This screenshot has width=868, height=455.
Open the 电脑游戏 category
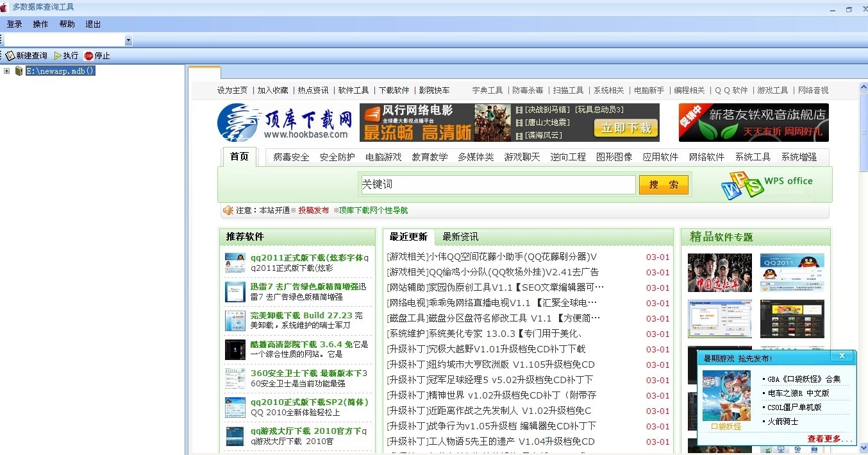383,157
